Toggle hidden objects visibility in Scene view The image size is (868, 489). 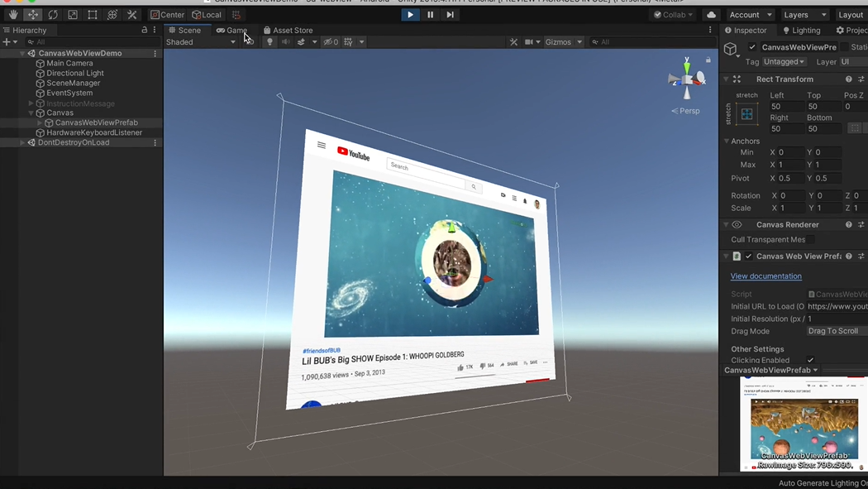(331, 42)
